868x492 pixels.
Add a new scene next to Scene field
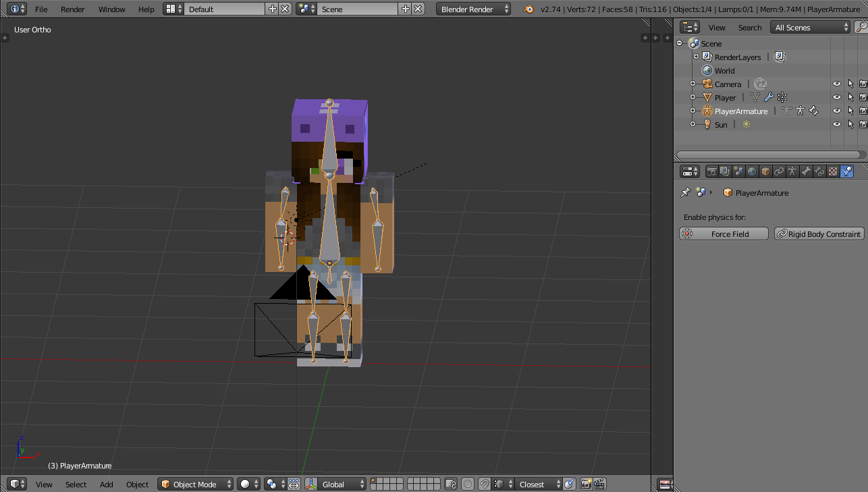(405, 9)
